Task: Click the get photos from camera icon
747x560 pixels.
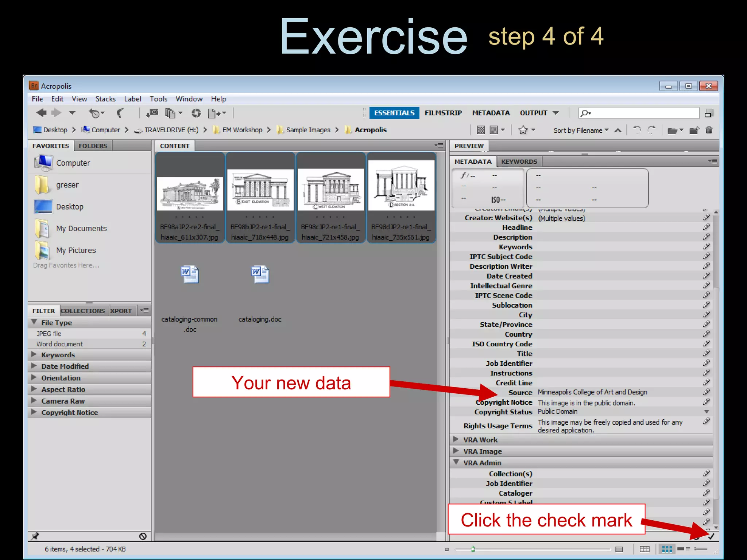Action: [x=152, y=113]
